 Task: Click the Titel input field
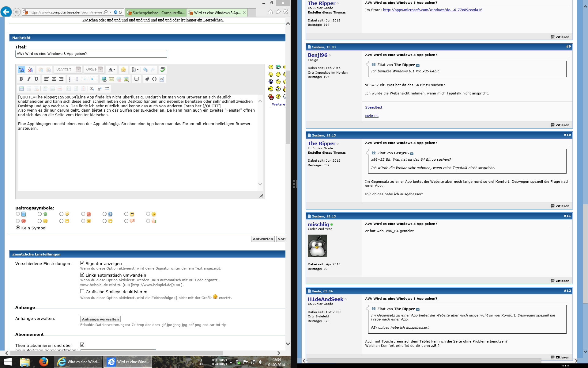point(91,54)
